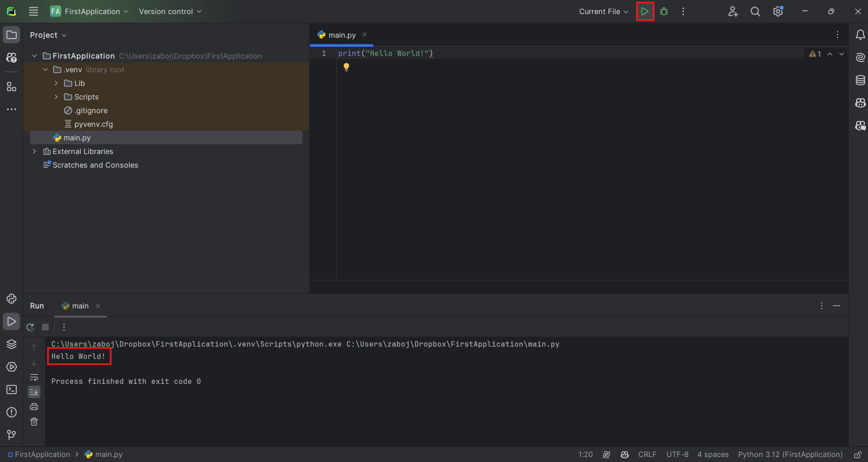Click the Python 3.12 interpreter in the status bar

click(x=790, y=454)
